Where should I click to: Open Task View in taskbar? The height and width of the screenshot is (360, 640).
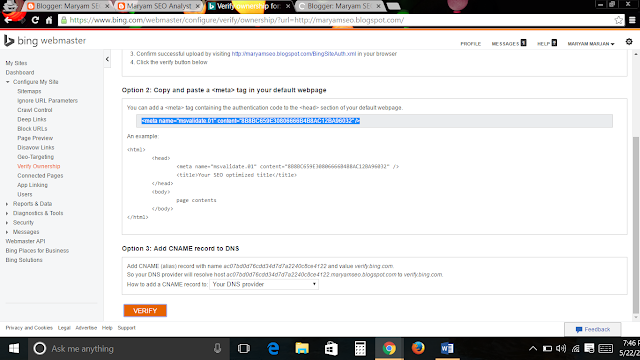tap(244, 349)
